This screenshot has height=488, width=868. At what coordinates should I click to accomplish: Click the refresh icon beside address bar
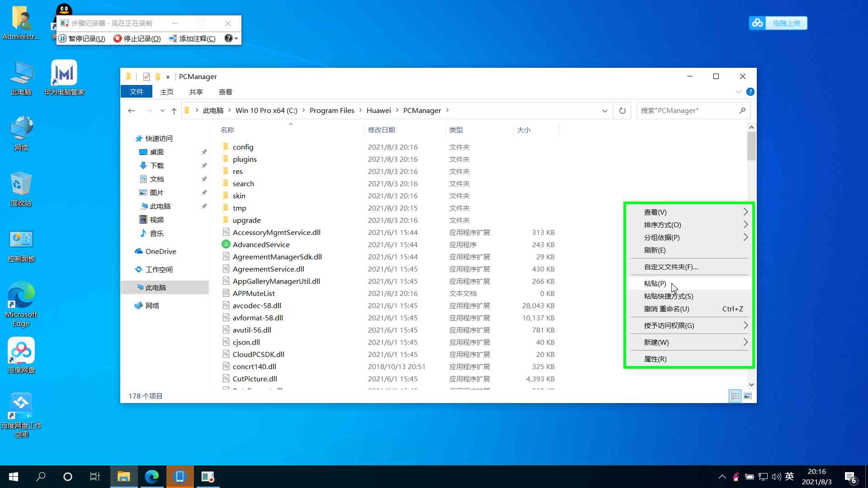coord(622,111)
